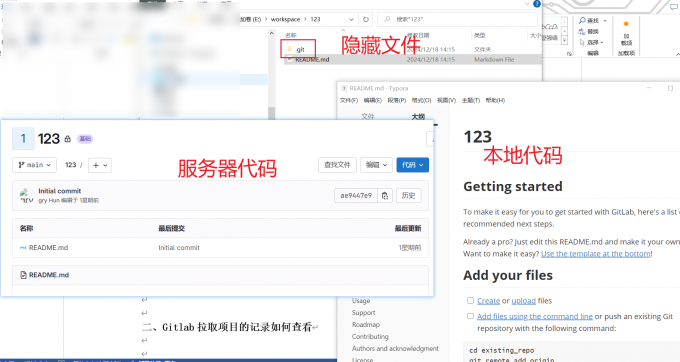Click the 查找文件 button in GitLab
This screenshot has height=362, width=680.
(x=337, y=165)
